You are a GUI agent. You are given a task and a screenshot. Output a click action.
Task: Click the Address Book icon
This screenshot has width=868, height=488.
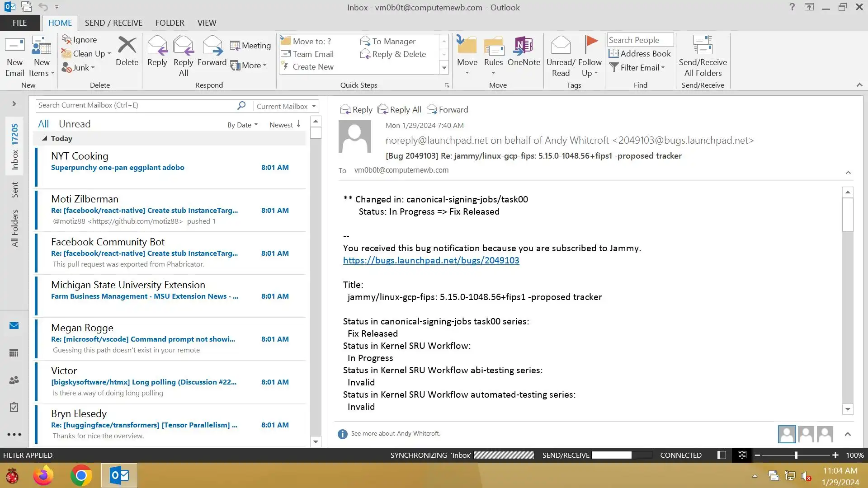[x=613, y=54]
